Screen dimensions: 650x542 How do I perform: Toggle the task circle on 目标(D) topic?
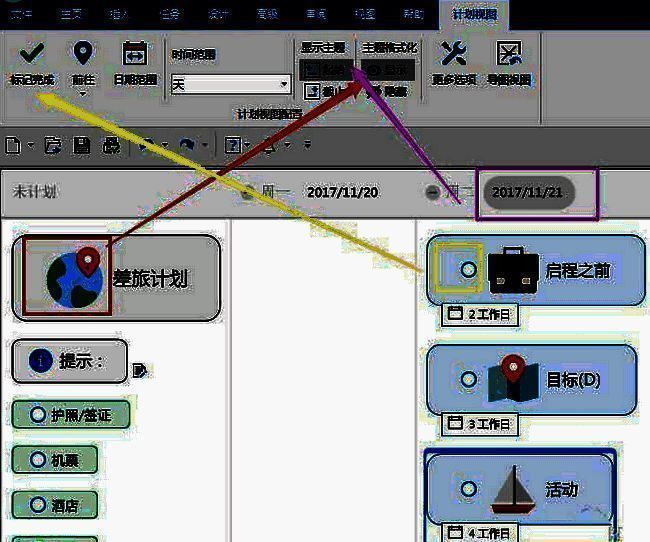(469, 379)
